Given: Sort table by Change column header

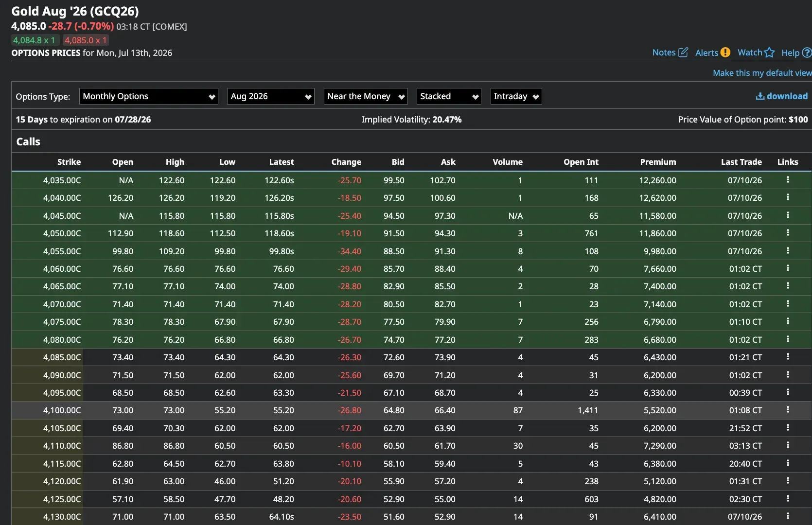Looking at the screenshot, I should pos(346,162).
